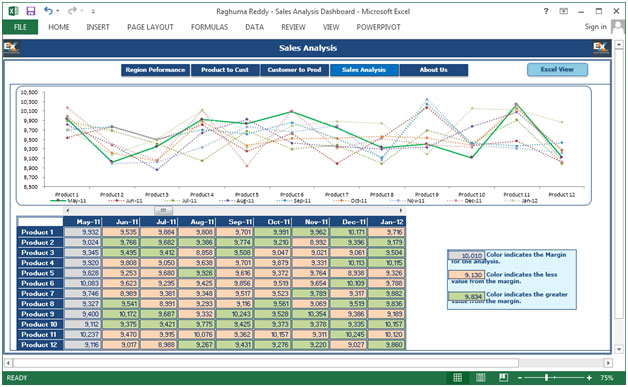Image resolution: width=628 pixels, height=387 pixels.
Task: Open the INSERT ribbon tab
Action: (x=98, y=27)
